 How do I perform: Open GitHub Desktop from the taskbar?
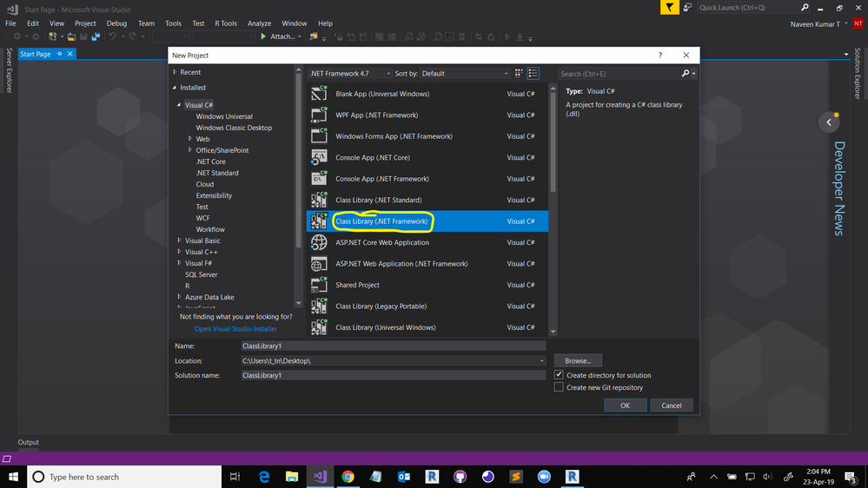(x=460, y=477)
